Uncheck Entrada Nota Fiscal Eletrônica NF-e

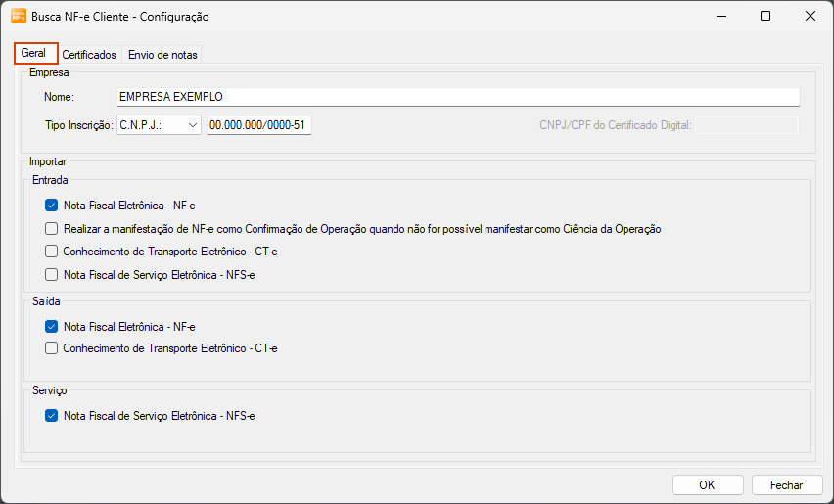point(52,206)
